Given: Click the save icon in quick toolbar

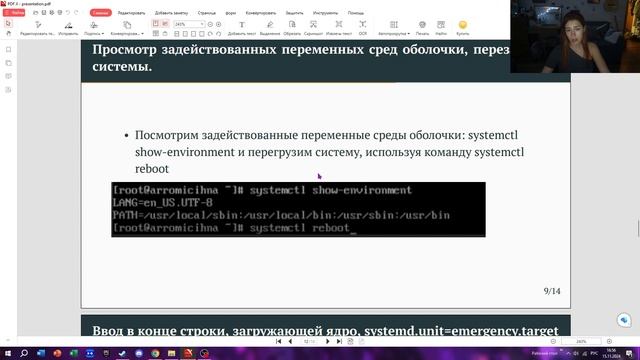Looking at the screenshot, I should [44, 13].
